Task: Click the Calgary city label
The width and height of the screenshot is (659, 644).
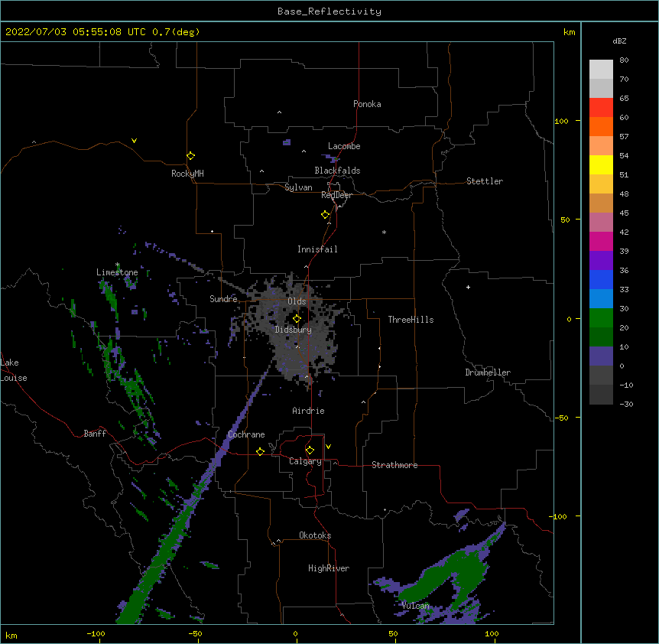Action: (305, 461)
